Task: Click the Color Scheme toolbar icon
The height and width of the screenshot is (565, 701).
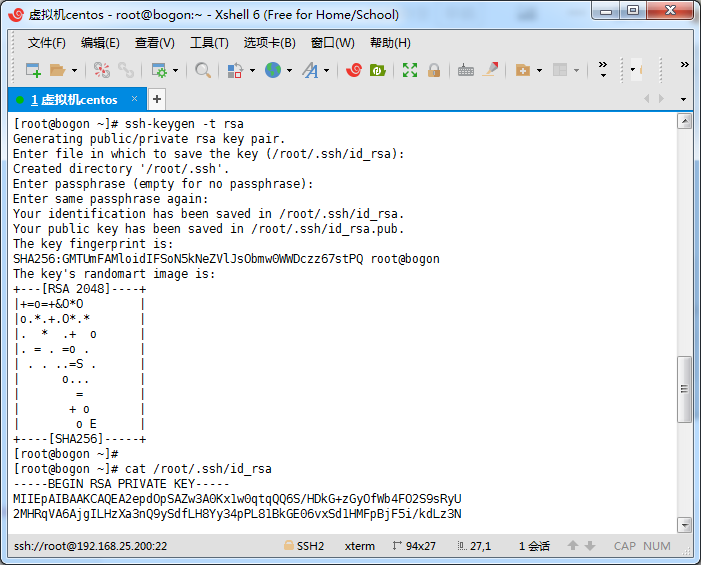Action: 235,70
